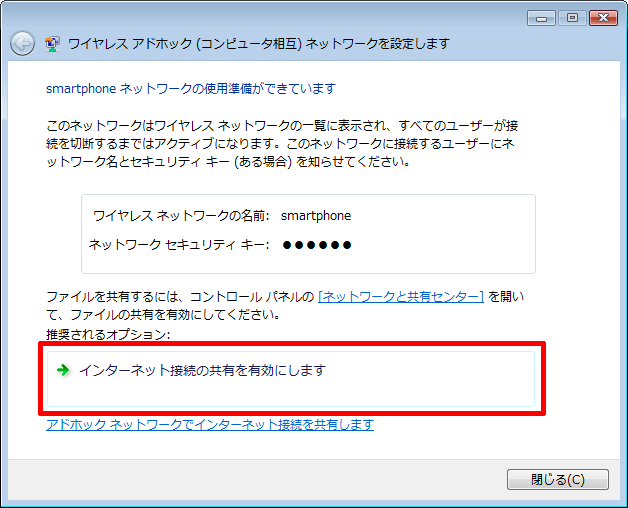628x508 pixels.
Task: Minimize the wizard window
Action: [x=541, y=18]
